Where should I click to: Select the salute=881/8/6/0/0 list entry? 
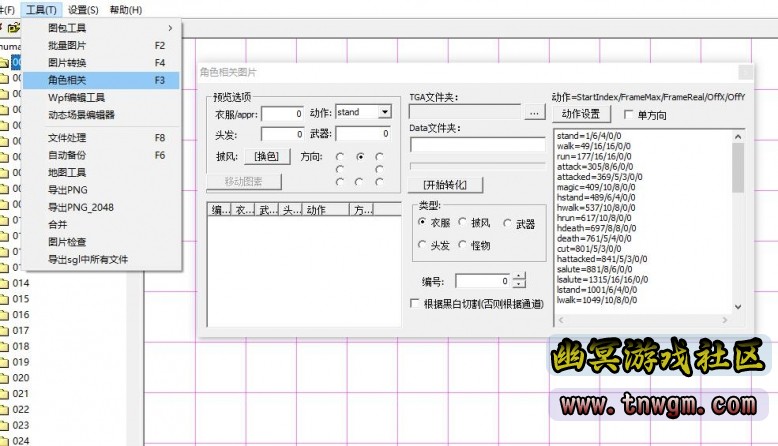[x=594, y=269]
